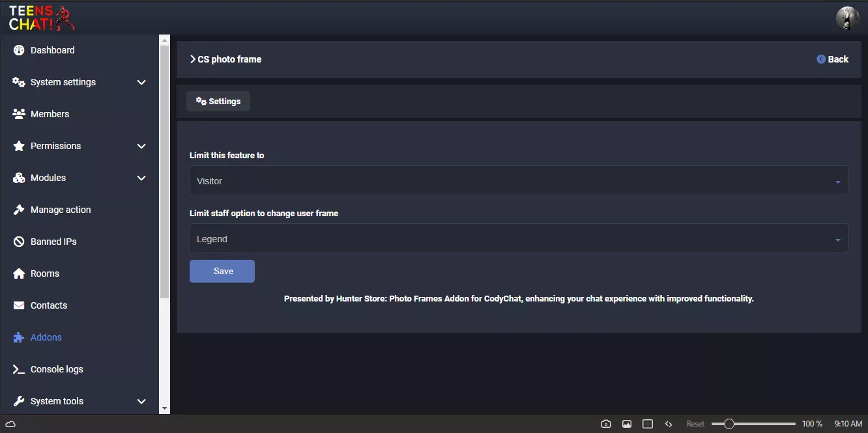Click Reset zoom in the bottom bar

point(695,424)
